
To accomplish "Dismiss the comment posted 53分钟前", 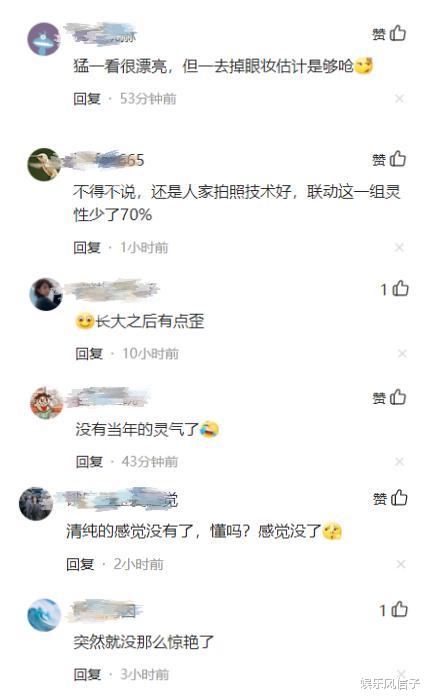I will click(x=399, y=99).
